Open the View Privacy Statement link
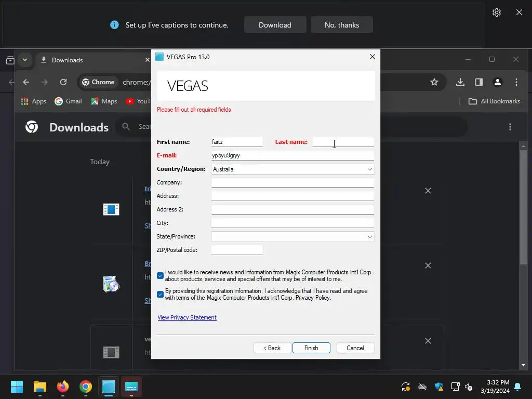 [187, 317]
